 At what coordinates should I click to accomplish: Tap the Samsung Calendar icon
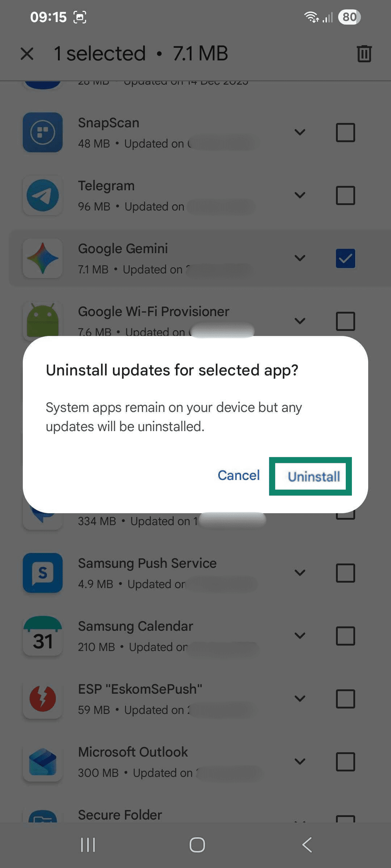43,636
